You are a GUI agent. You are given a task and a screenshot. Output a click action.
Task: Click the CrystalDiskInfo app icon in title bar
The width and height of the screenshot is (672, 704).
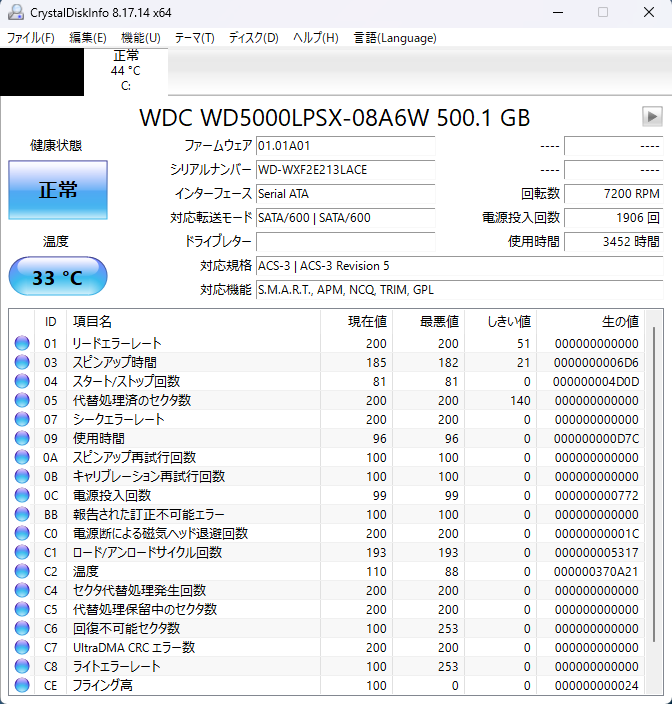click(x=16, y=12)
